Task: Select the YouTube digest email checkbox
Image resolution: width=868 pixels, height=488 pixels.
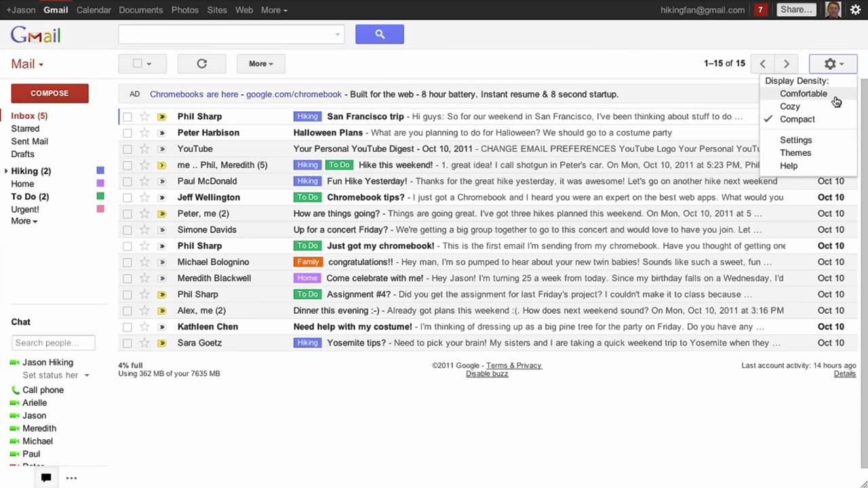Action: [127, 149]
